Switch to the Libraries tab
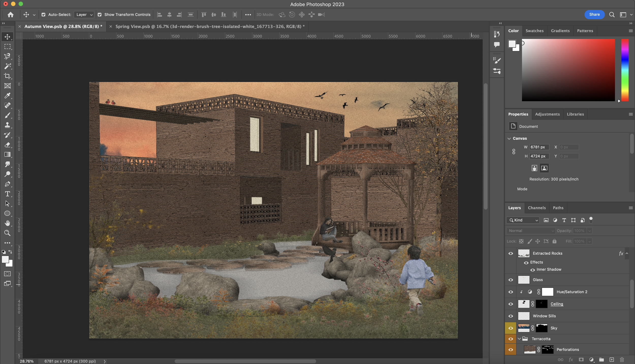635x364 pixels. [x=575, y=114]
